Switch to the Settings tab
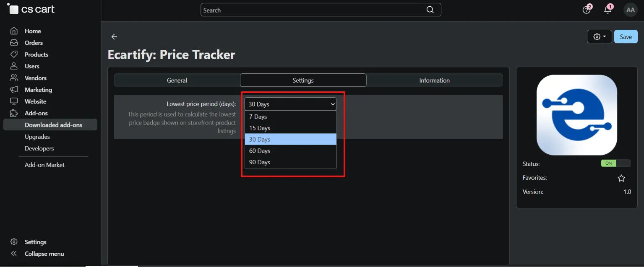The image size is (644, 267). coord(303,80)
